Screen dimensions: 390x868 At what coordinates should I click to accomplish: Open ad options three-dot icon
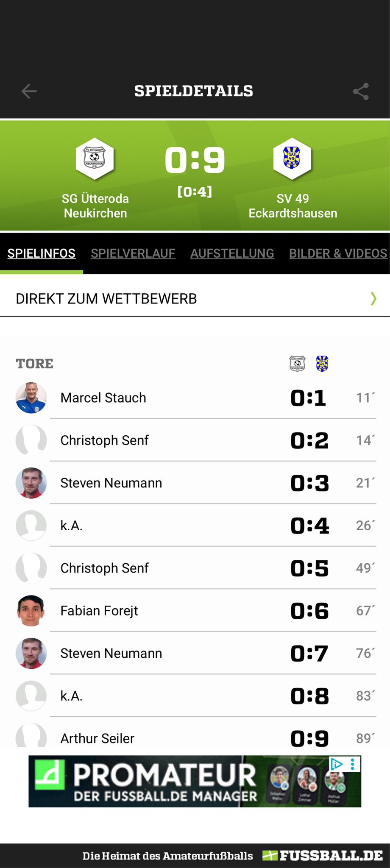(x=353, y=764)
